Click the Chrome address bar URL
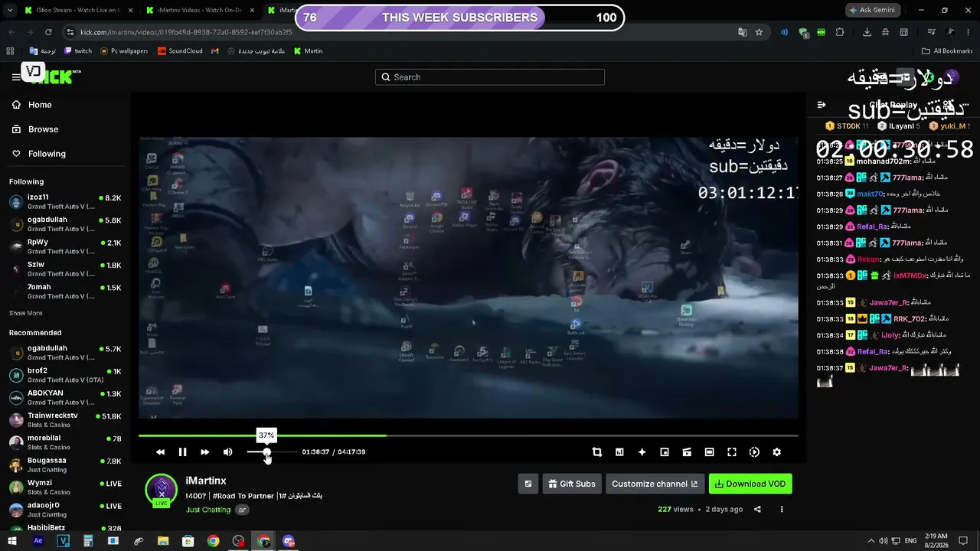Image resolution: width=980 pixels, height=551 pixels. [x=186, y=32]
